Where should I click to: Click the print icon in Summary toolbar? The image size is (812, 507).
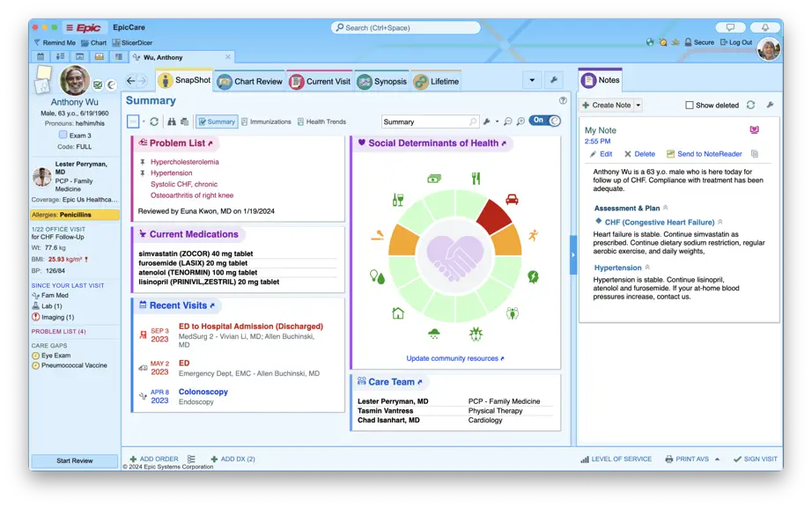point(185,121)
